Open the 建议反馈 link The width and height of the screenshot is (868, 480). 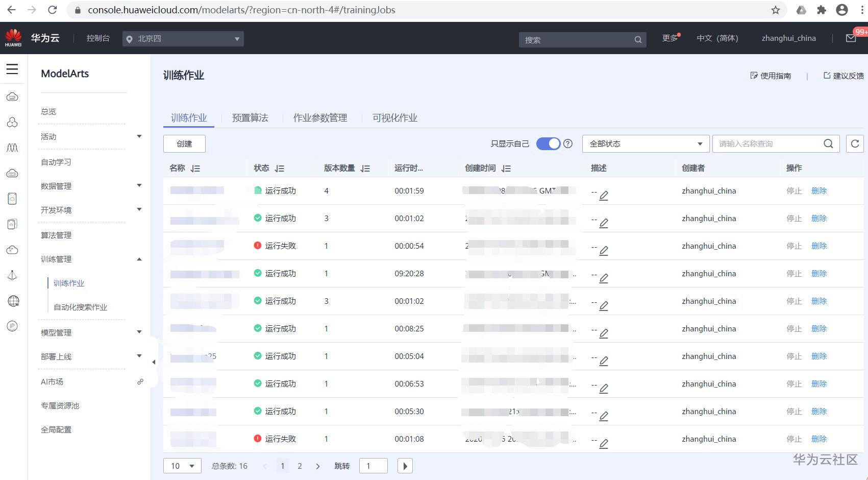click(844, 76)
